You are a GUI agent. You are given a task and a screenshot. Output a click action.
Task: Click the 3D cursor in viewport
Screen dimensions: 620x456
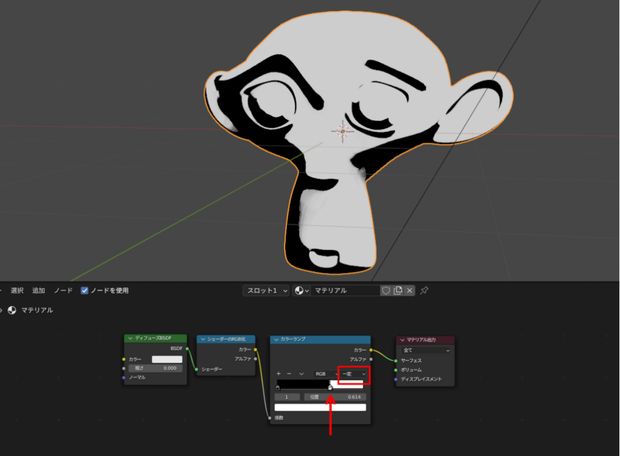(x=343, y=131)
